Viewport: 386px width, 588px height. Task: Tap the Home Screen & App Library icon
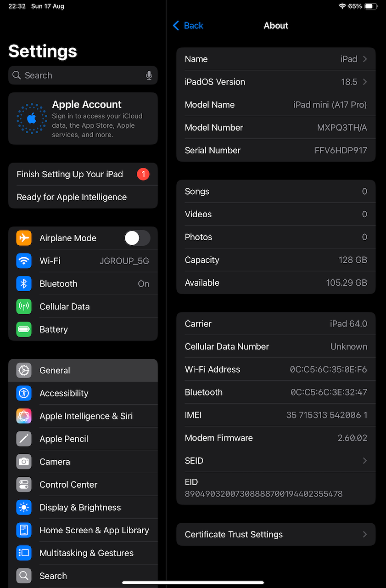click(24, 530)
